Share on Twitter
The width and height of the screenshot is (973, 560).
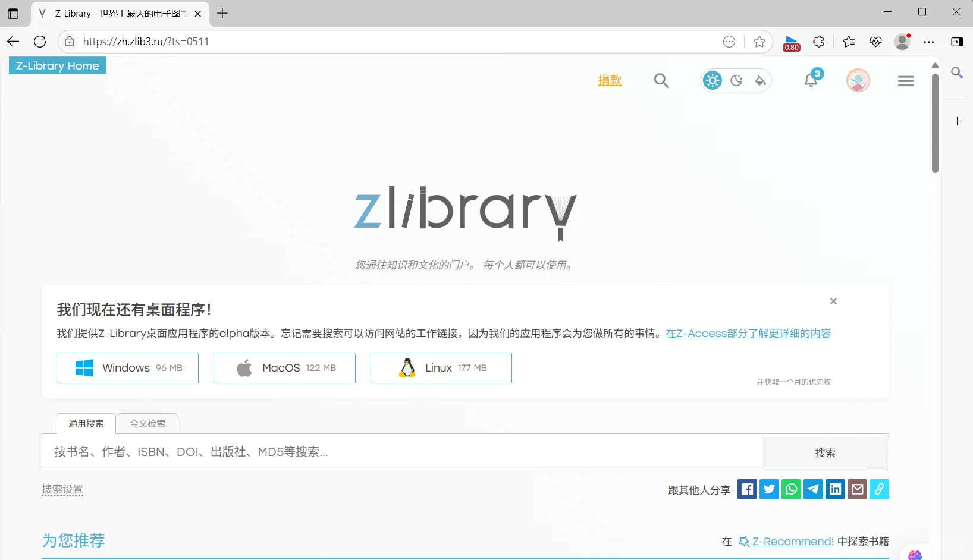pos(770,489)
